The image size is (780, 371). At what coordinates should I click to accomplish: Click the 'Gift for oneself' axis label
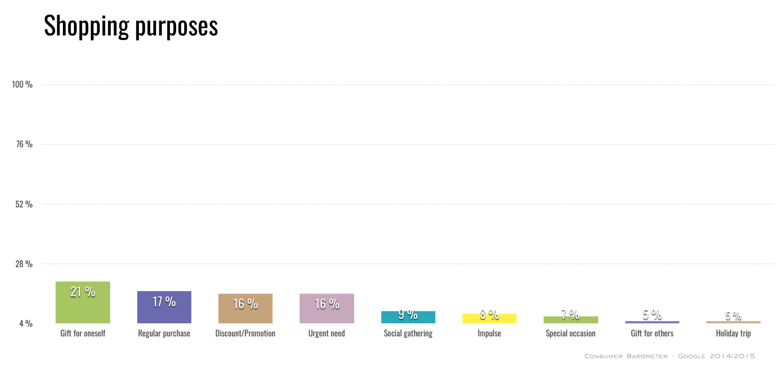(83, 334)
